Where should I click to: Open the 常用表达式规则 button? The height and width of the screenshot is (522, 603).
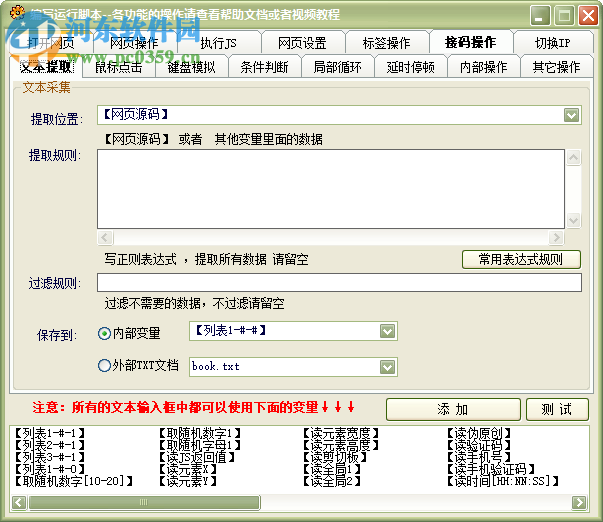click(x=521, y=259)
